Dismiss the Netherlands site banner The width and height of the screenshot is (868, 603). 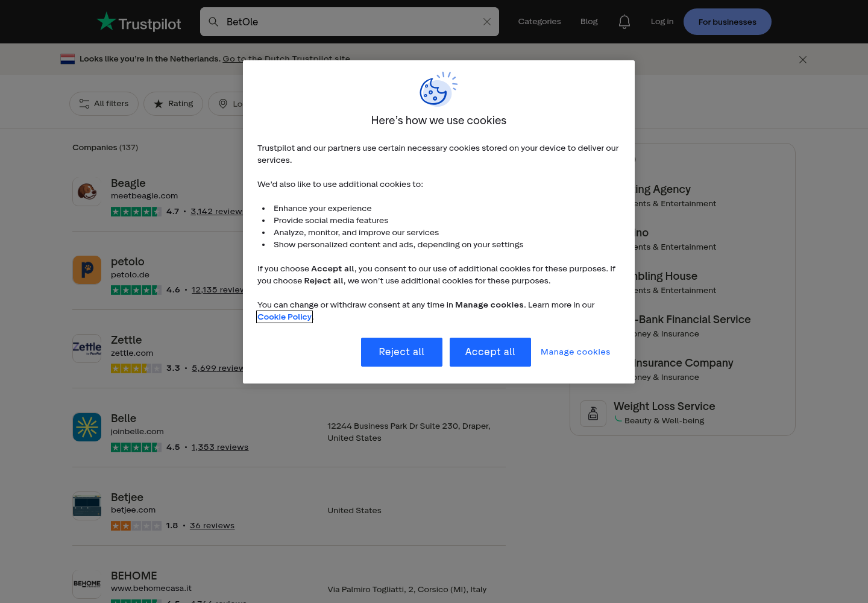tap(803, 60)
